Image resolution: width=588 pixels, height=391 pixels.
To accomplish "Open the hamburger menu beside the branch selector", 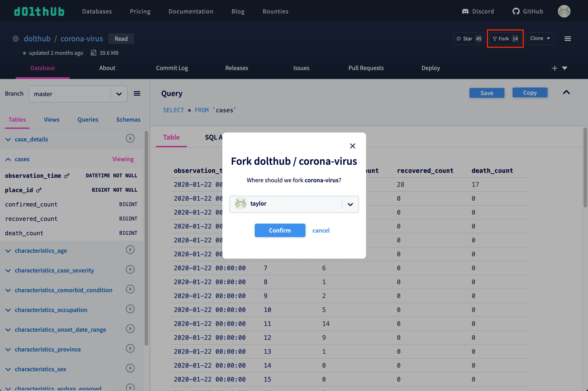I will (137, 94).
